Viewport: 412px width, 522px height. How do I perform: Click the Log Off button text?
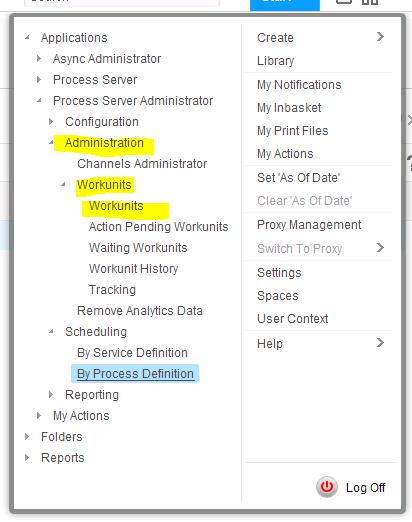coord(365,488)
